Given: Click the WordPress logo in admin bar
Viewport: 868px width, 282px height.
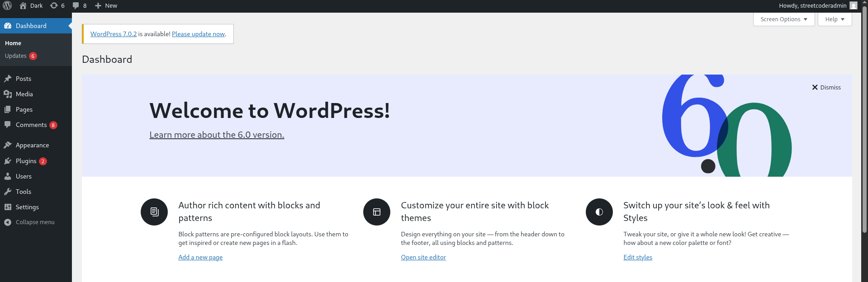Looking at the screenshot, I should tap(7, 5).
